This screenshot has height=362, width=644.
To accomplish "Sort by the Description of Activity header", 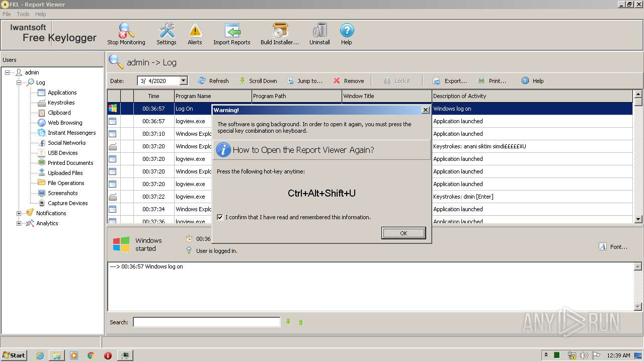I will point(532,96).
